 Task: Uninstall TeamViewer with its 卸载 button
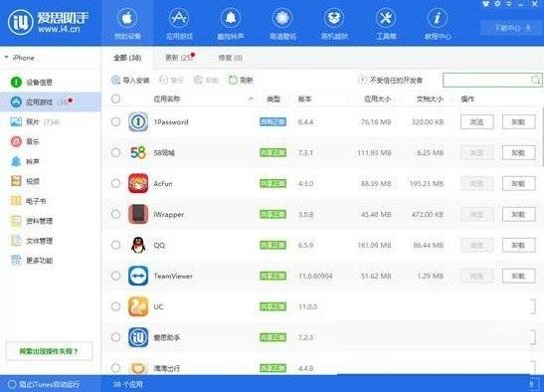pos(519,276)
